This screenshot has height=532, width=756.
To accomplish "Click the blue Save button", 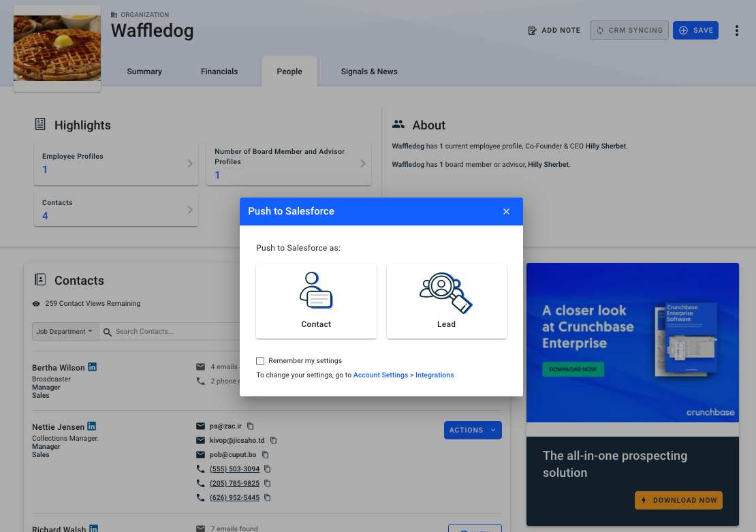I will click(x=695, y=30).
